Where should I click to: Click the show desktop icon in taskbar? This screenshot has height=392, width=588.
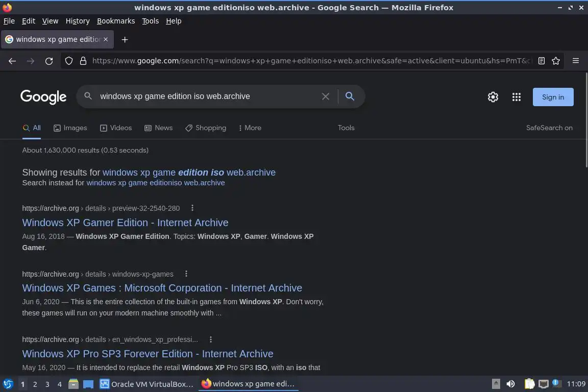click(88, 384)
